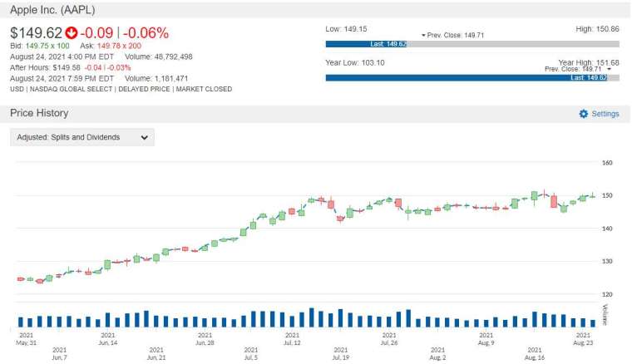Click the 120 price axis label
Image resolution: width=632 pixels, height=364 pixels.
(x=607, y=294)
